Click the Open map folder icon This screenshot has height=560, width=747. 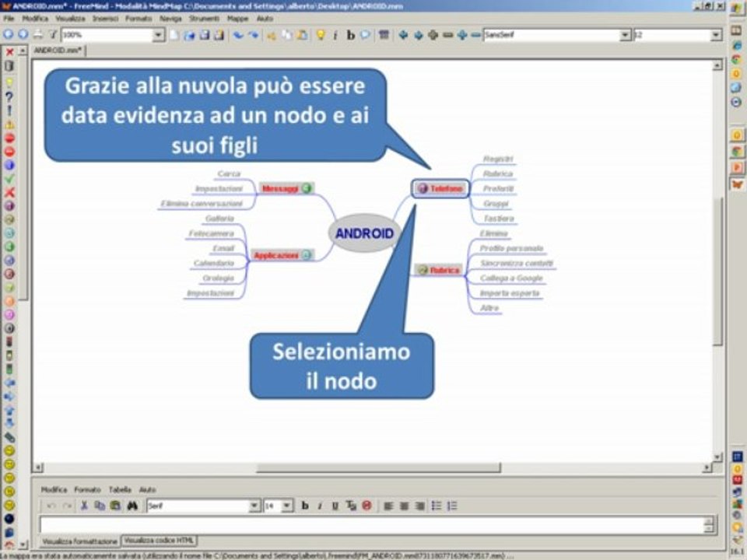point(189,35)
